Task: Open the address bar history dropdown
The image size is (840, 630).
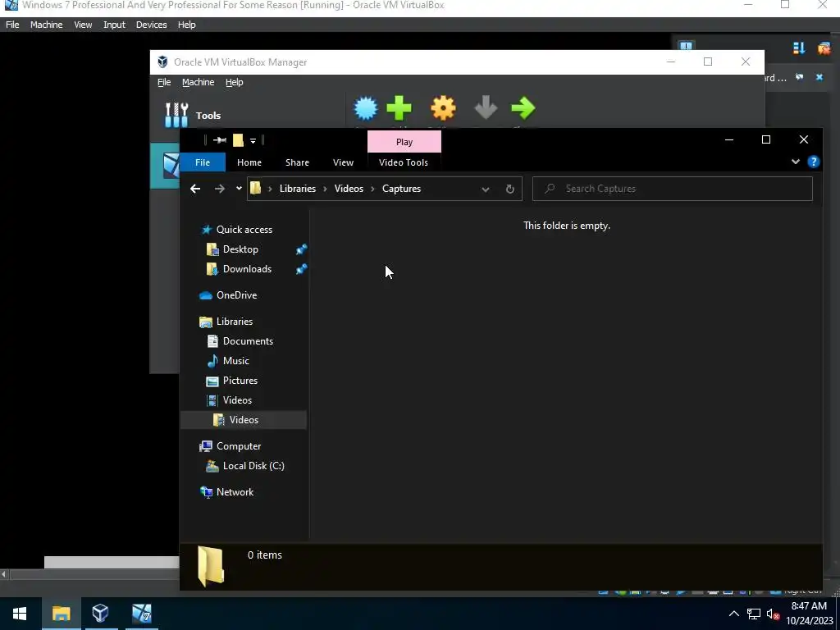Action: (486, 189)
